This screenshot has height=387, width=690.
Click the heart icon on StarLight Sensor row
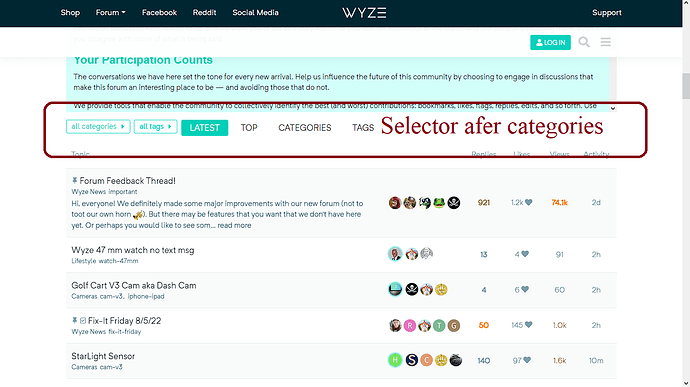(527, 360)
